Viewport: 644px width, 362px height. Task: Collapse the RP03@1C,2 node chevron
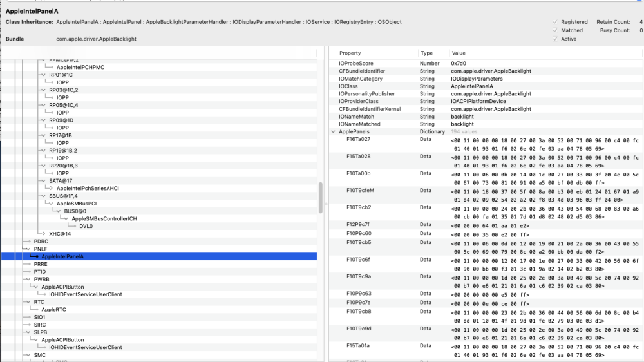coord(43,90)
